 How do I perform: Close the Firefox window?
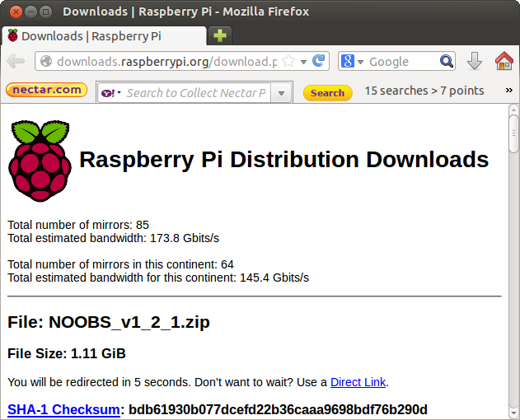16,12
